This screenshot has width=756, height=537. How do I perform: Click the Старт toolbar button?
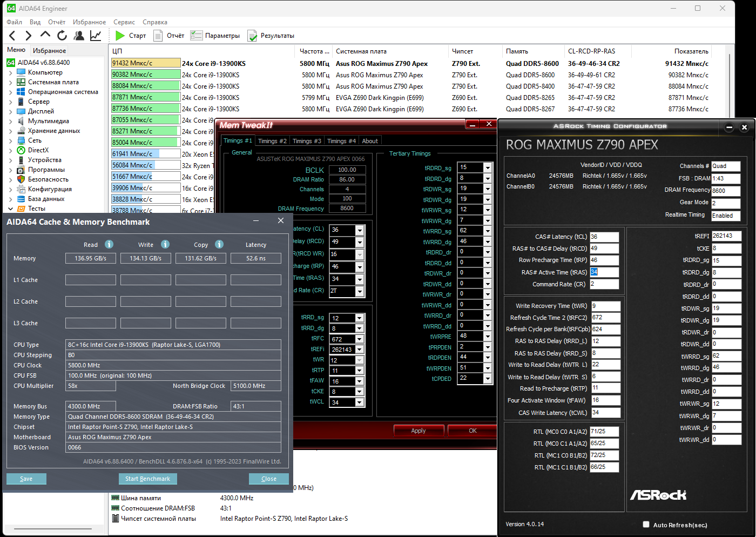pyautogui.click(x=131, y=36)
